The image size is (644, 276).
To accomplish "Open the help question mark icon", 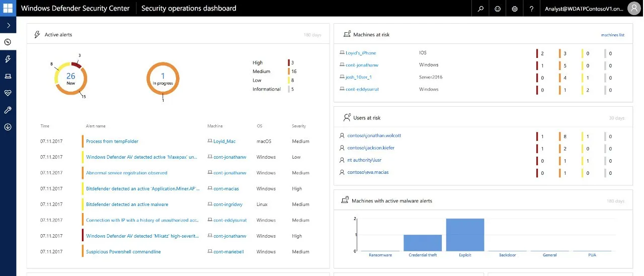I will pyautogui.click(x=532, y=9).
